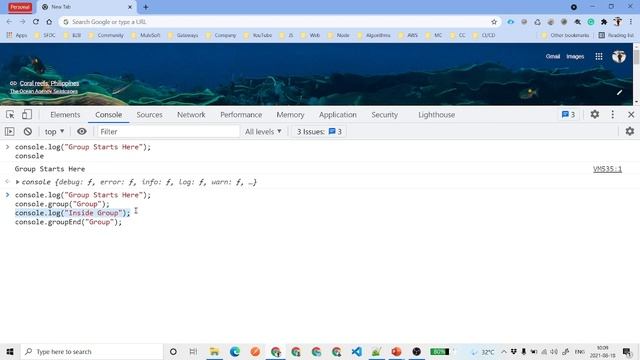The image size is (640, 360).
Task: Clear the console with the ban icon
Action: coord(28,131)
